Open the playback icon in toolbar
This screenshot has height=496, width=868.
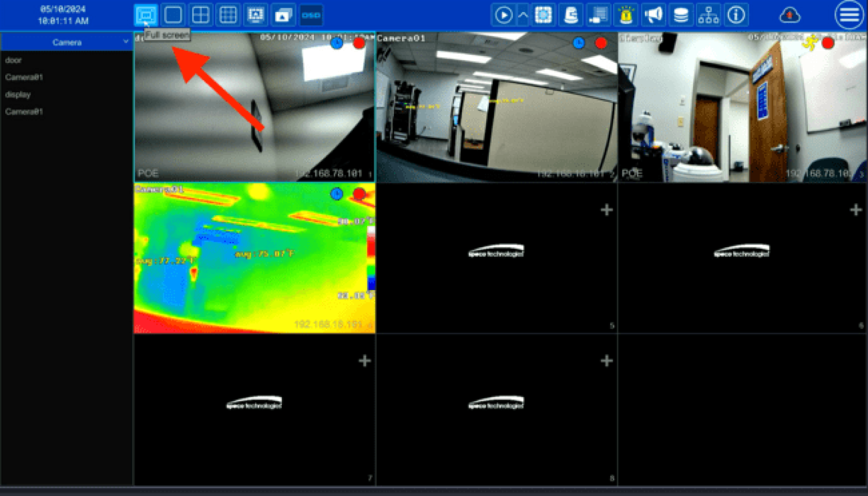(x=503, y=15)
